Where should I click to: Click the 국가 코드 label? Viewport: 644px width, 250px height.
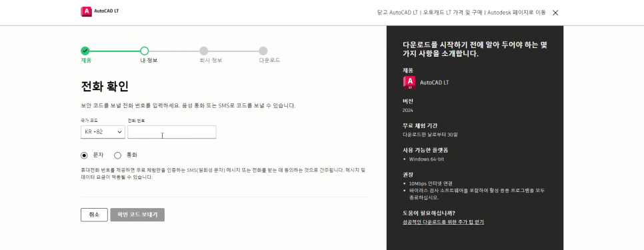pos(89,121)
